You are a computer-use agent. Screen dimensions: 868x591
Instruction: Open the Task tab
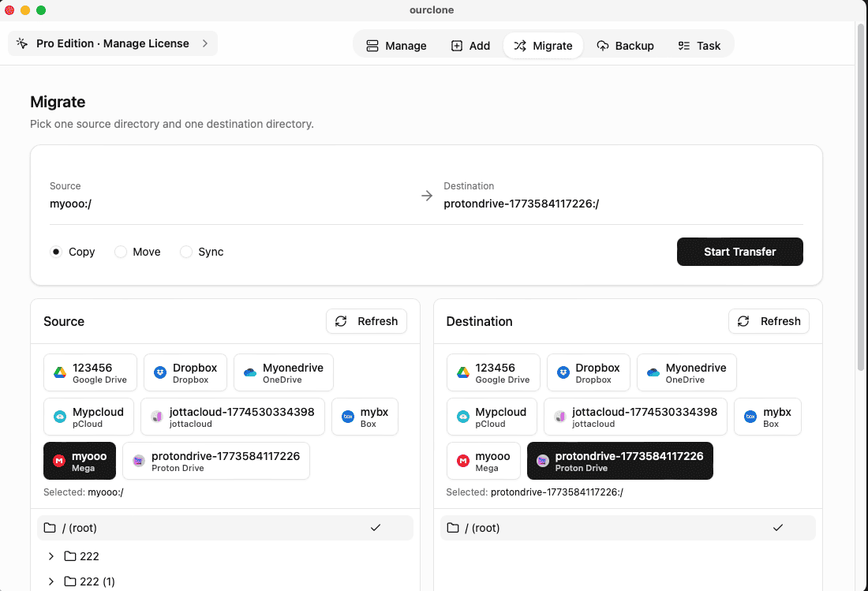tap(699, 45)
